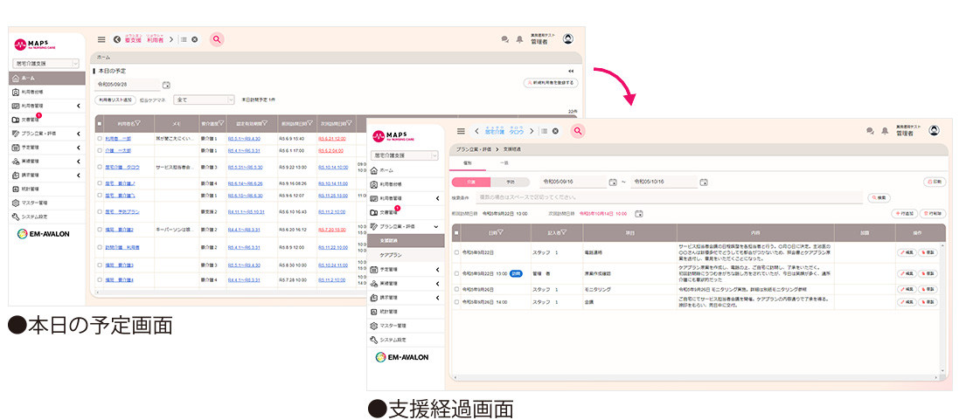Open ケアプラン submenu in 支援経過 sidebar
The height and width of the screenshot is (420, 980).
point(407,255)
